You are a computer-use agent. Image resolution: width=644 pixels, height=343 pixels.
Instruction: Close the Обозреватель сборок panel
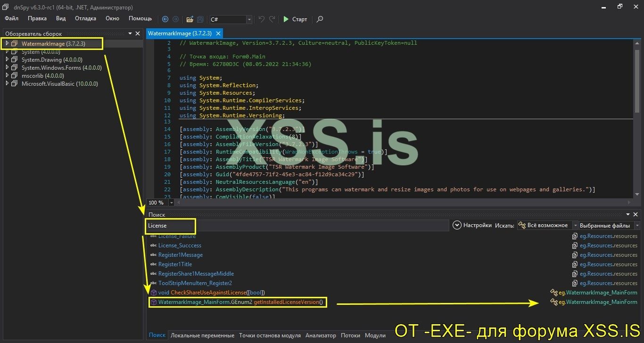(138, 33)
